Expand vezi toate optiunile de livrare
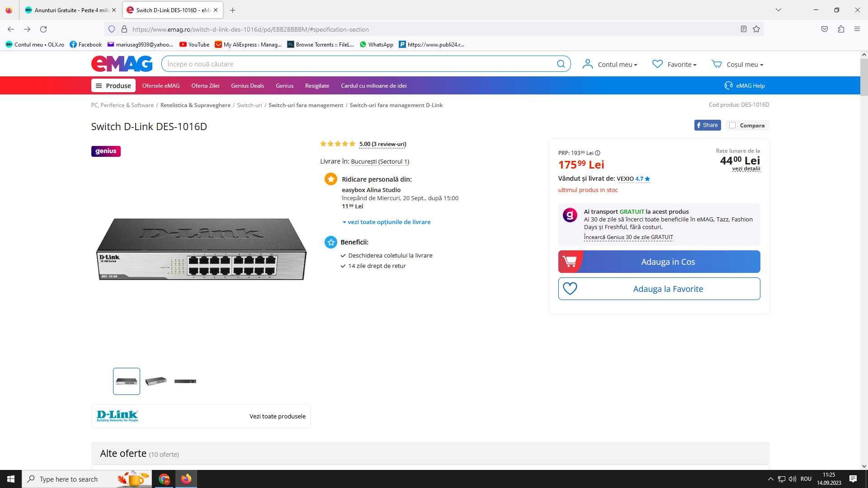Image resolution: width=868 pixels, height=488 pixels. tap(387, 222)
